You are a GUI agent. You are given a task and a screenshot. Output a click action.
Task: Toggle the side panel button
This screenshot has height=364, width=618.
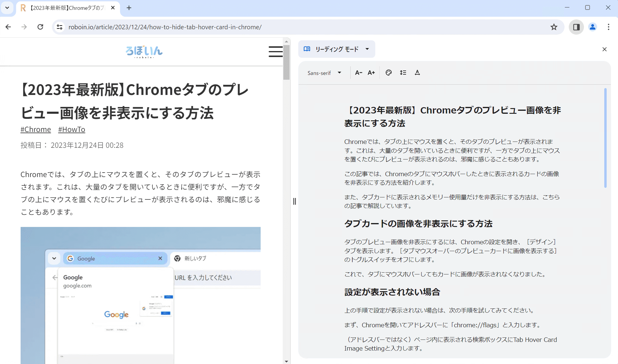tap(576, 27)
